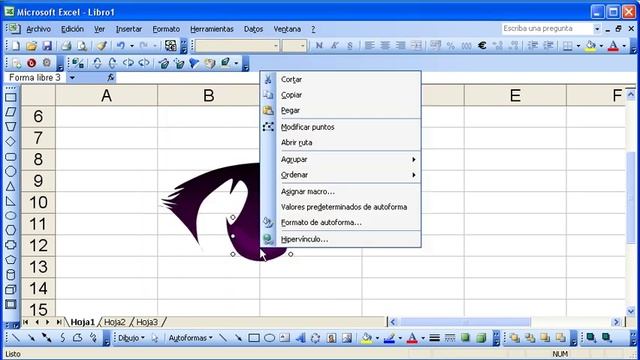Screen dimensions: 640x360
Task: Align cell text to the right
Action: pyautogui.click(x=400, y=46)
